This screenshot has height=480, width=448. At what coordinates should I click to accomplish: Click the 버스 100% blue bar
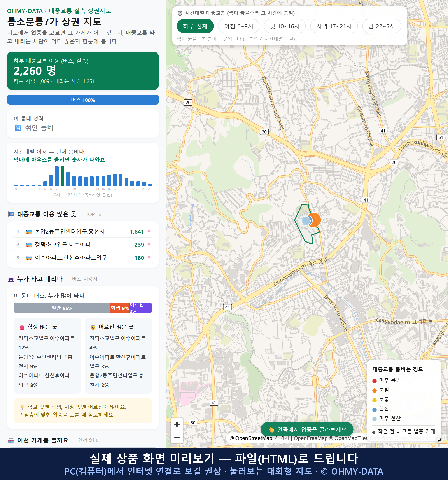(x=83, y=100)
